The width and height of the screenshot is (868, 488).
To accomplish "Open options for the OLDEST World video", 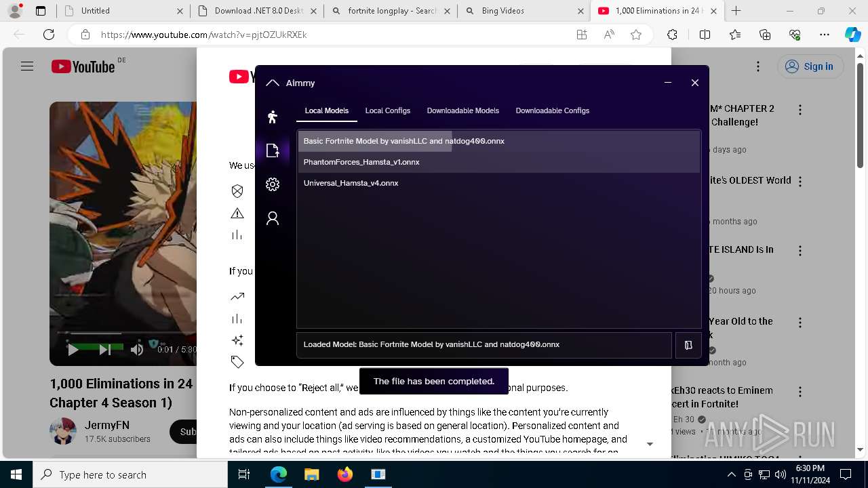I will pos(800,182).
